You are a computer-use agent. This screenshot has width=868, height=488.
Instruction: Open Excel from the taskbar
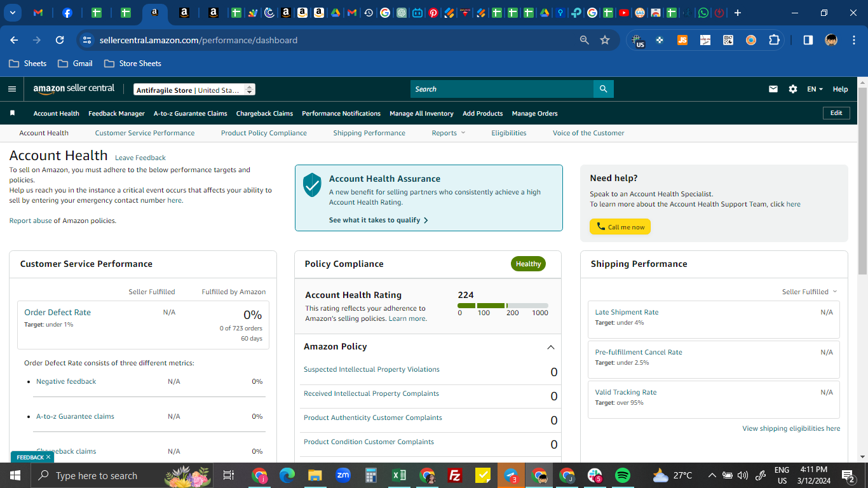(399, 475)
